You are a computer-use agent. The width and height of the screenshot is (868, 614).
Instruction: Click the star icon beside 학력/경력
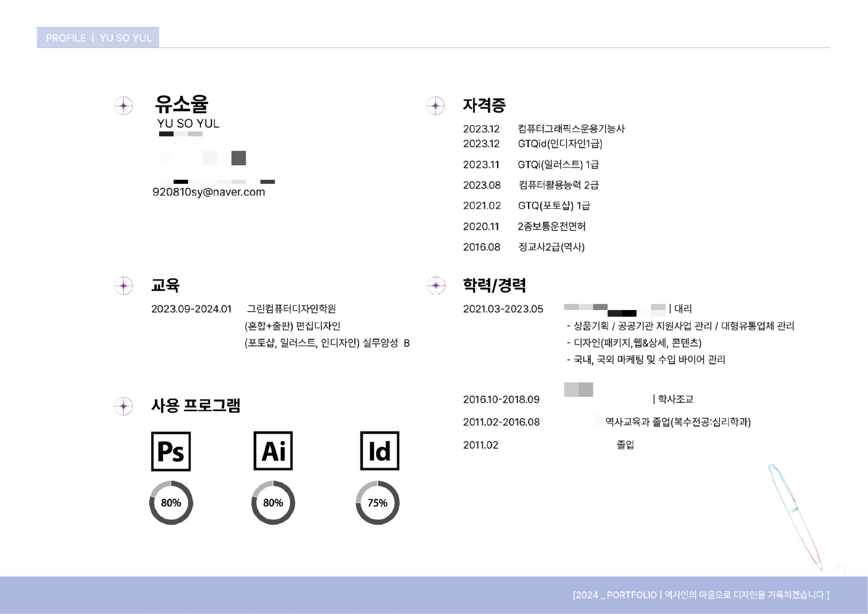click(435, 286)
